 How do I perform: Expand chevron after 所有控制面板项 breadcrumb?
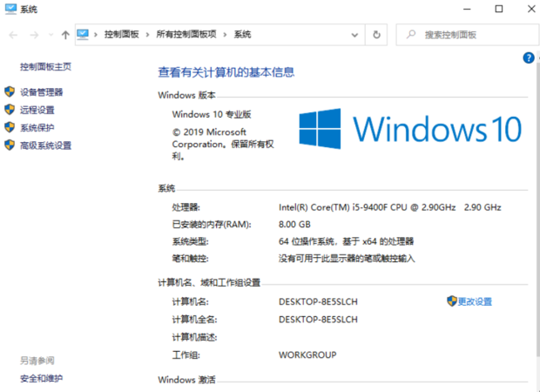225,35
